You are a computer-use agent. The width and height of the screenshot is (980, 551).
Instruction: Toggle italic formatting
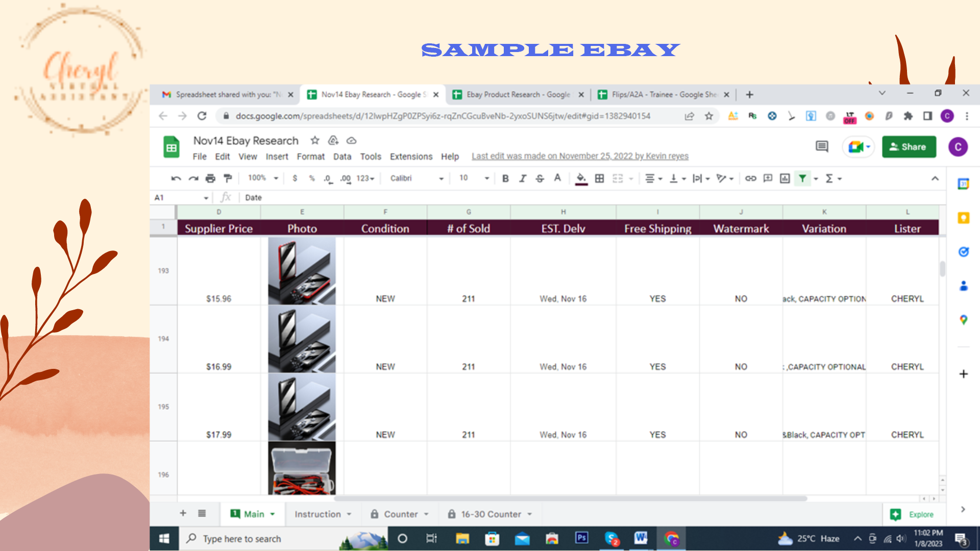[523, 178]
